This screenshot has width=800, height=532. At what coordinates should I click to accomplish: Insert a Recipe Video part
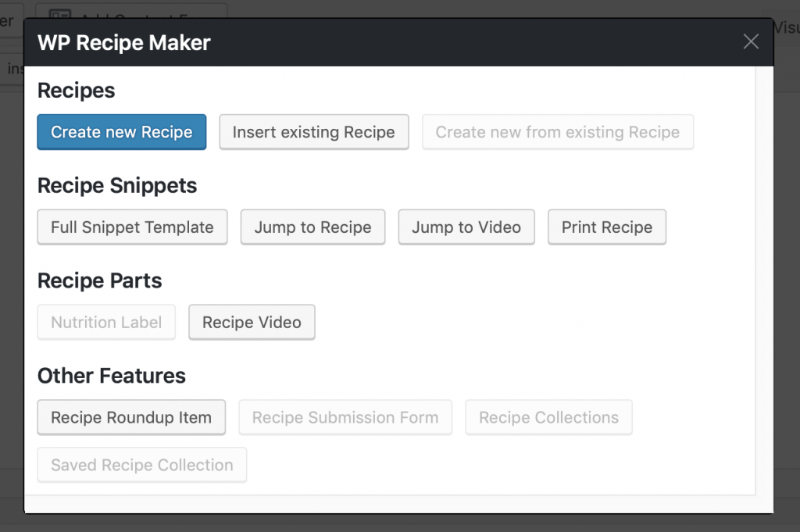252,322
